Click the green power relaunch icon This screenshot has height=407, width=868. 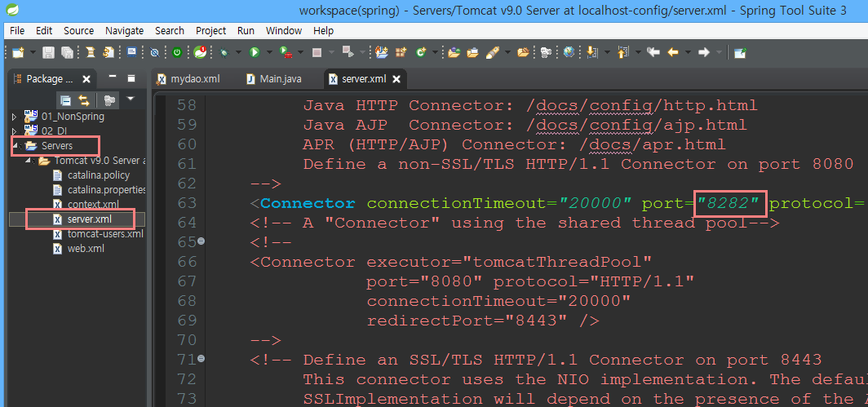[x=177, y=52]
